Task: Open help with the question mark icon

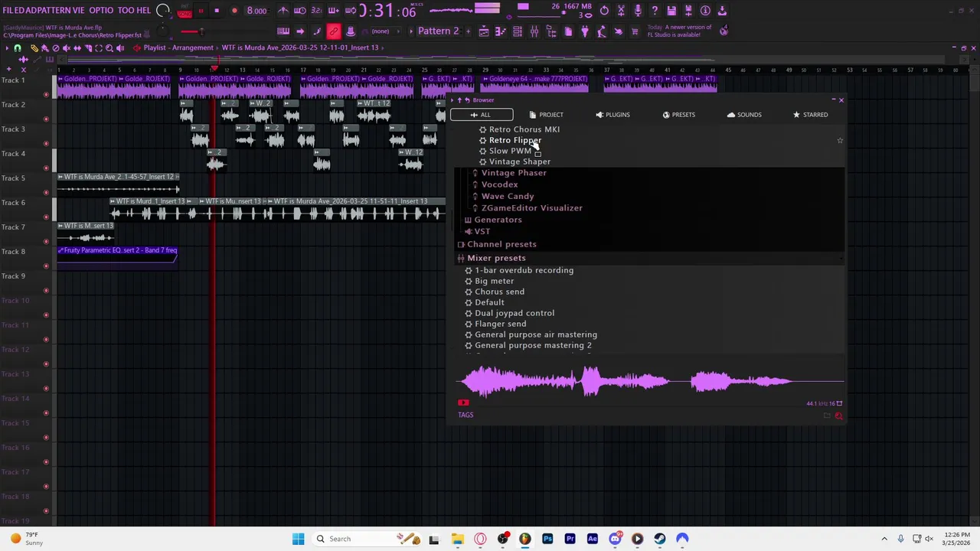Action: pyautogui.click(x=655, y=11)
